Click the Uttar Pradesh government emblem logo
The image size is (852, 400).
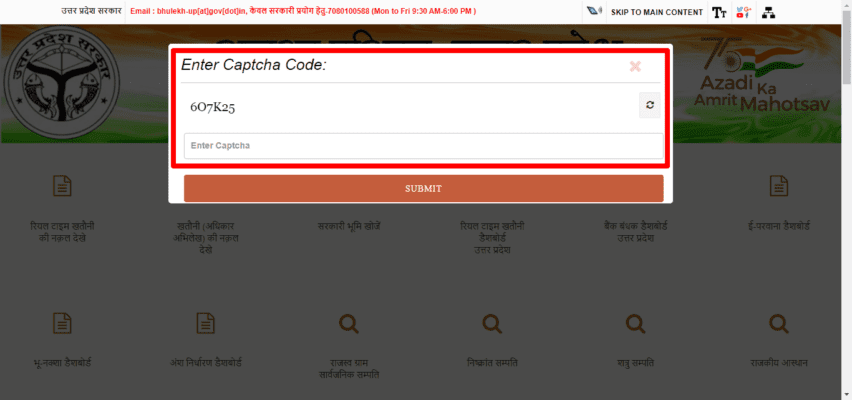click(61, 83)
